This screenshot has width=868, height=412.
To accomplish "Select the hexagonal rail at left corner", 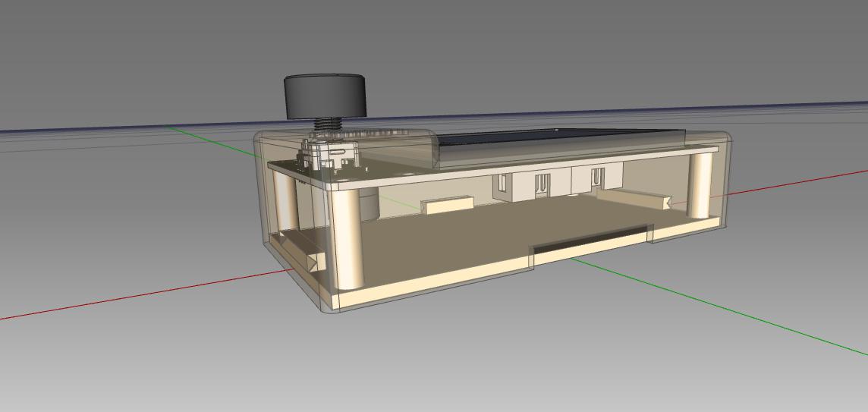I will click(x=301, y=251).
